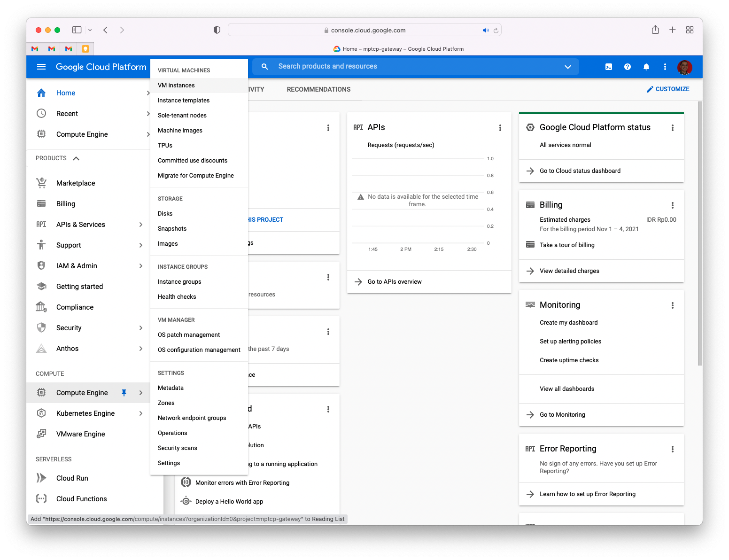729x560 pixels.
Task: Click the Search products and resources field
Action: click(416, 67)
